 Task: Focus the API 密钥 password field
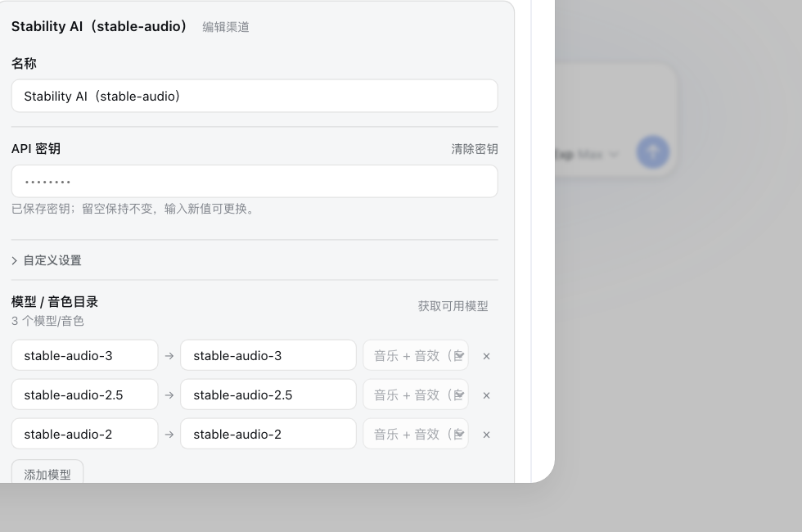tap(255, 181)
